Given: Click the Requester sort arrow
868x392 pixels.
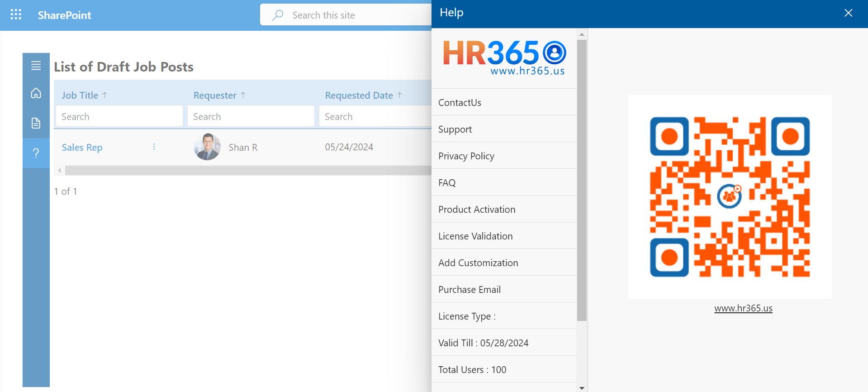Looking at the screenshot, I should point(243,95).
